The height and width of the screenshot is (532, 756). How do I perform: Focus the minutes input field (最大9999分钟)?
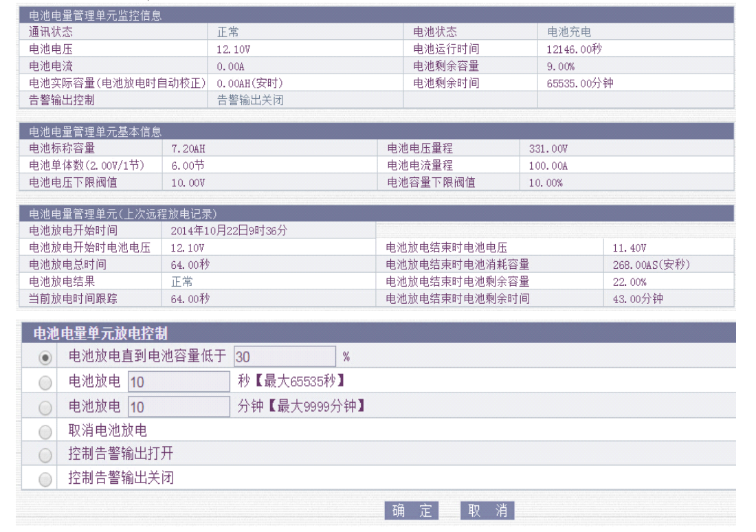179,407
